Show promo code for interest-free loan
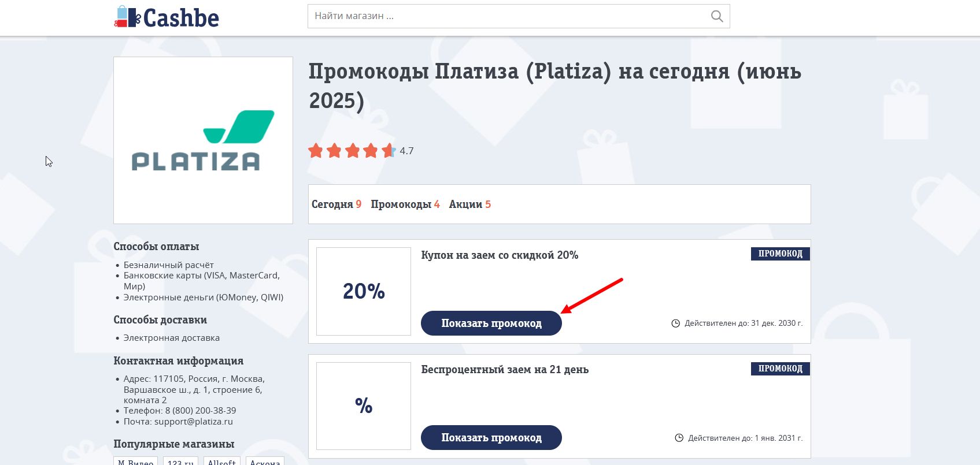The height and width of the screenshot is (465, 980). click(491, 438)
